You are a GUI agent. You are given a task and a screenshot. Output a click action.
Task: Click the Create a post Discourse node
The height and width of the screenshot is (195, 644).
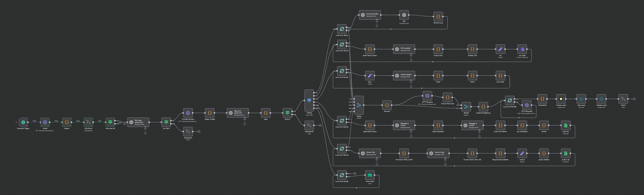pos(561,99)
